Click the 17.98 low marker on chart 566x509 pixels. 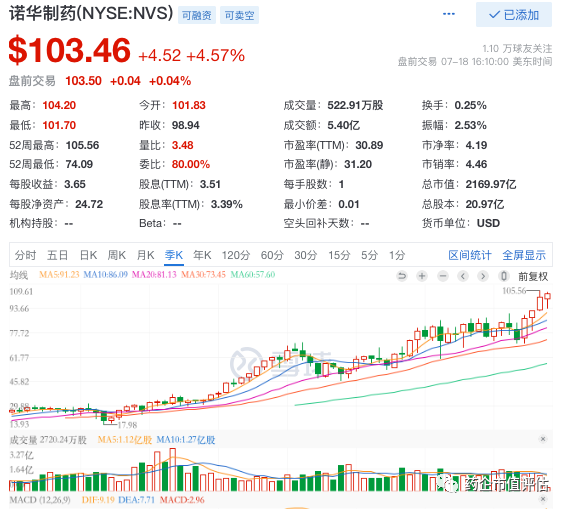127,425
